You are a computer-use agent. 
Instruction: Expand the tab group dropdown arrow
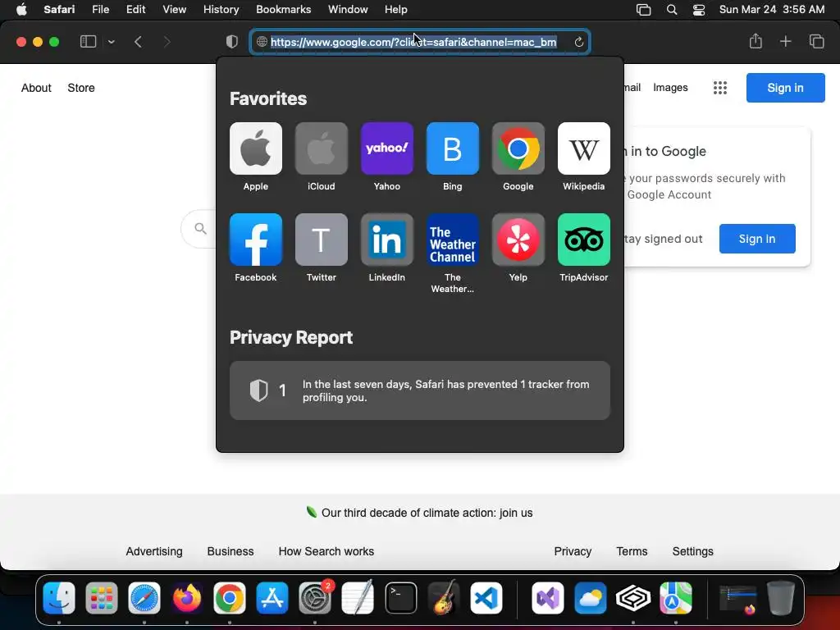111,42
